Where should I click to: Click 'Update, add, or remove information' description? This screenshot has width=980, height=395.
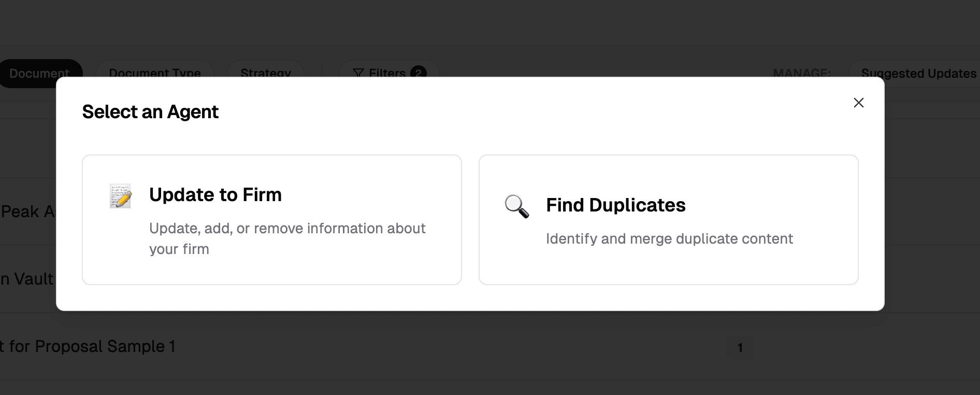[x=287, y=238]
